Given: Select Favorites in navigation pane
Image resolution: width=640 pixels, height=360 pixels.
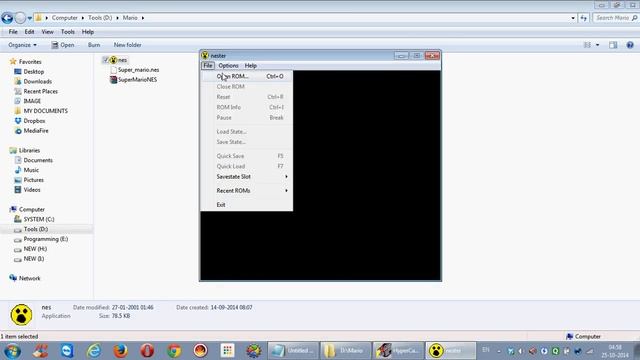Looking at the screenshot, I should (30, 62).
